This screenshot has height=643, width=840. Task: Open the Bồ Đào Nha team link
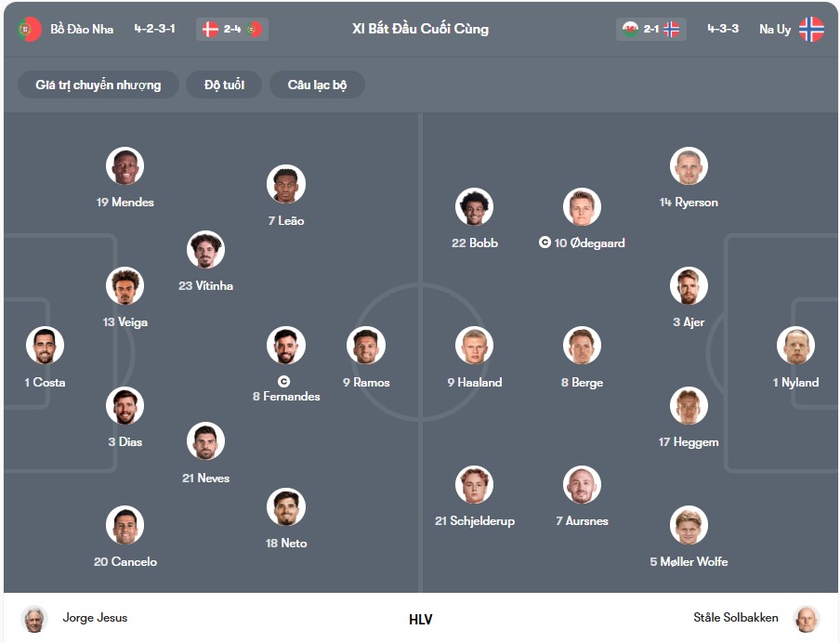82,29
